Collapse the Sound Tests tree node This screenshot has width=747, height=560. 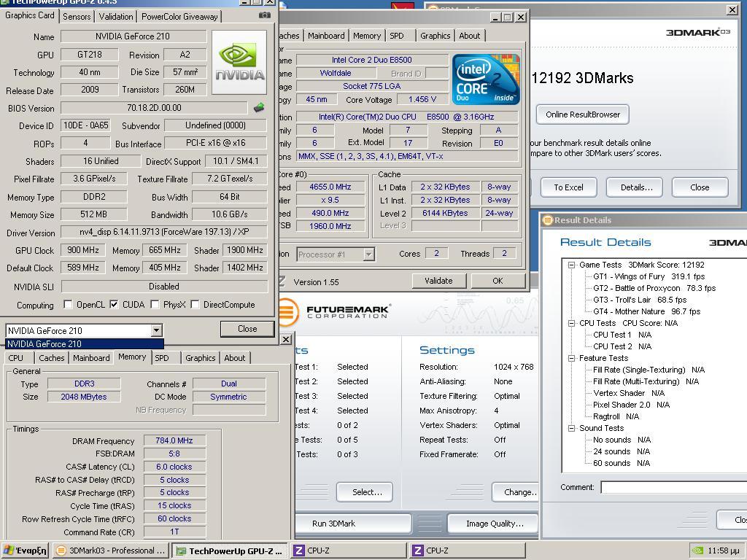[570, 428]
